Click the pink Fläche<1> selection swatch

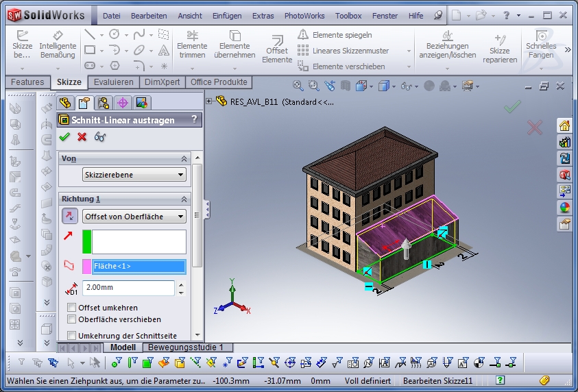tap(87, 267)
